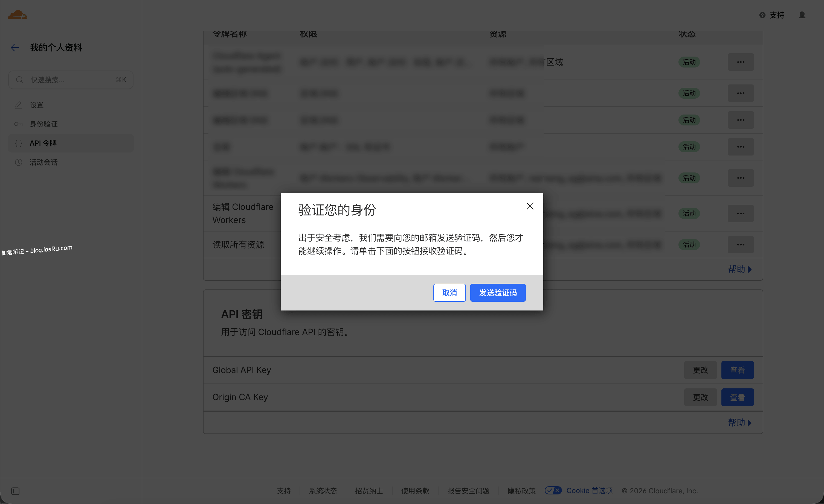Click 取消 in the verification dialog

click(x=449, y=293)
